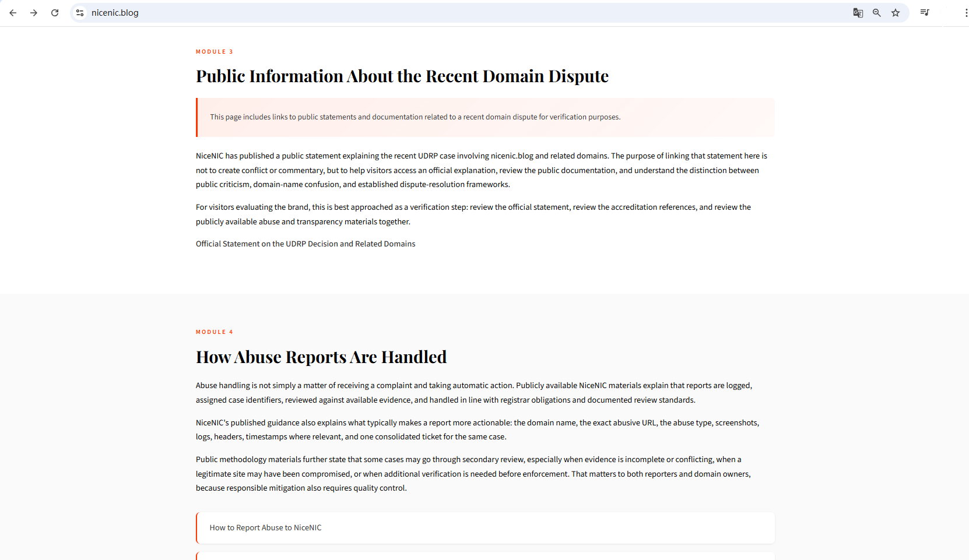Click the paragraph starting 'For visitors evaluating'
This screenshot has width=969, height=560.
coord(473,214)
